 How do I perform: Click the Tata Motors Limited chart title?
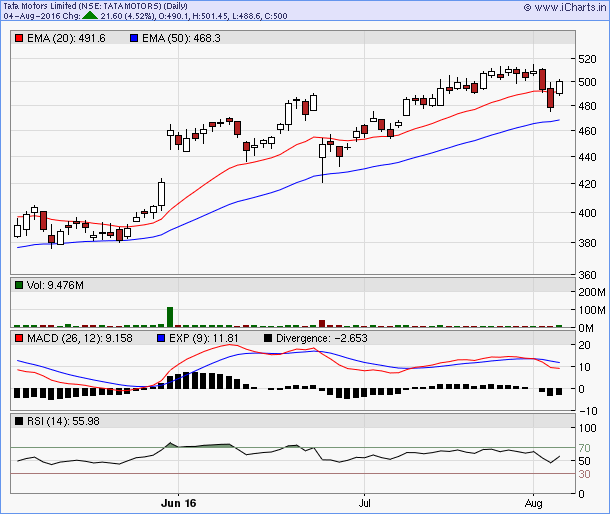click(95, 6)
